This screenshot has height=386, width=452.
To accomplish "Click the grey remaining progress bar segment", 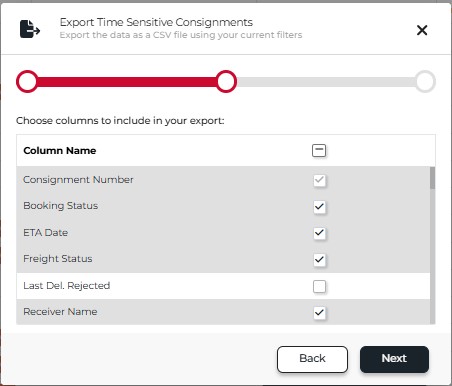I will click(x=326, y=82).
